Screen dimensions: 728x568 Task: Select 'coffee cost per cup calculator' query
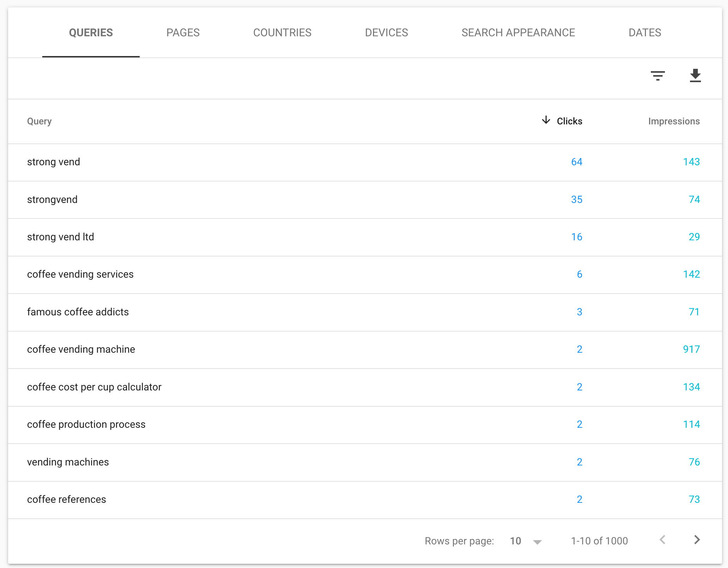pyautogui.click(x=94, y=387)
